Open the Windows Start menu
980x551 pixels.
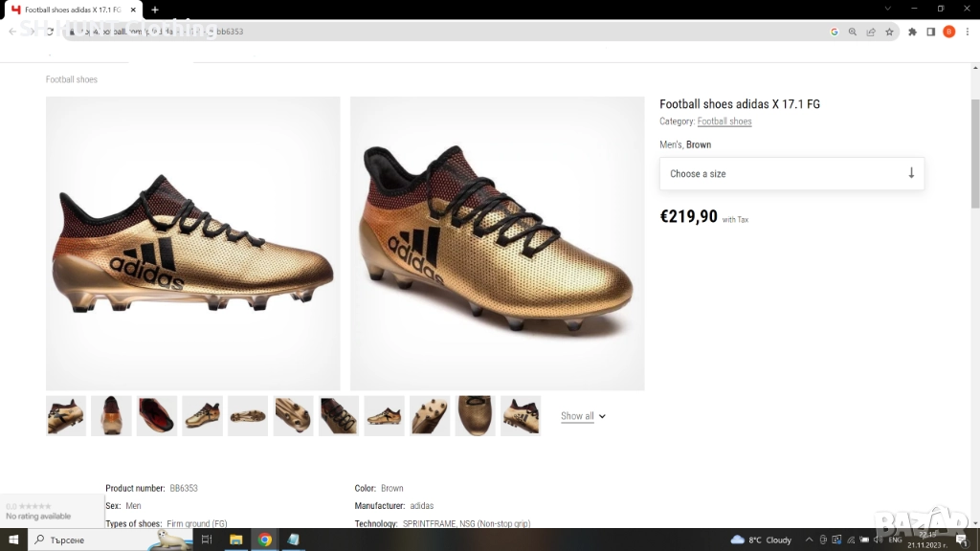13,540
